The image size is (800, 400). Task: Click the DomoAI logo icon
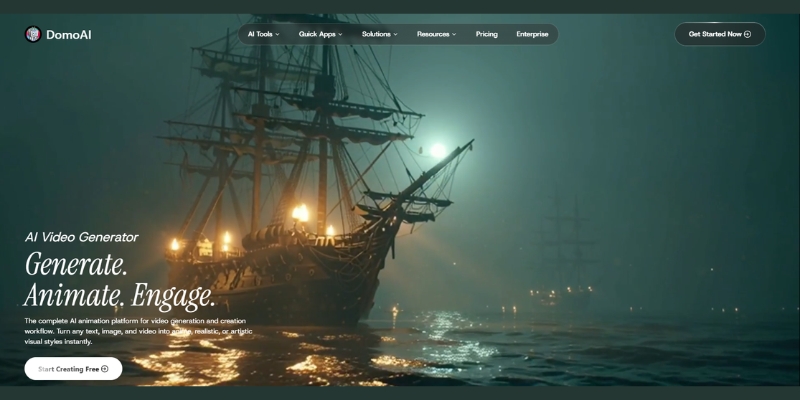[x=33, y=34]
